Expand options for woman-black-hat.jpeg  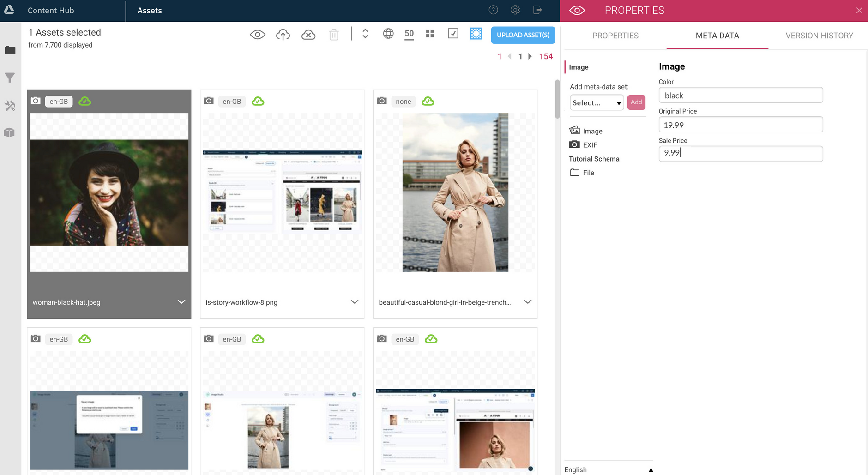(x=181, y=302)
